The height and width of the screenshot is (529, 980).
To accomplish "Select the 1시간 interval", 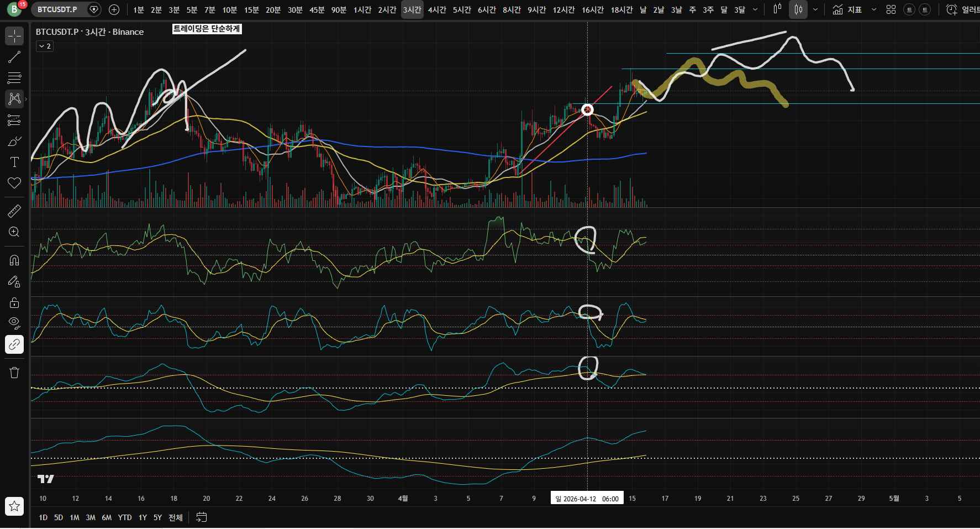I will tap(362, 10).
